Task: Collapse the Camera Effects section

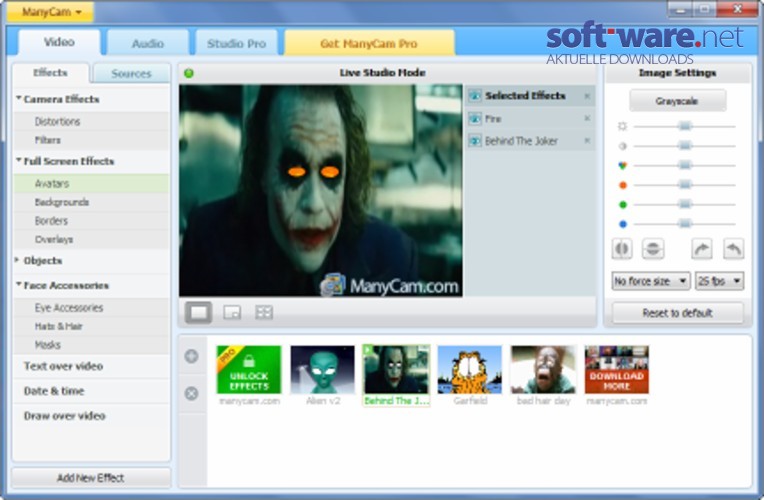Action: [19, 98]
